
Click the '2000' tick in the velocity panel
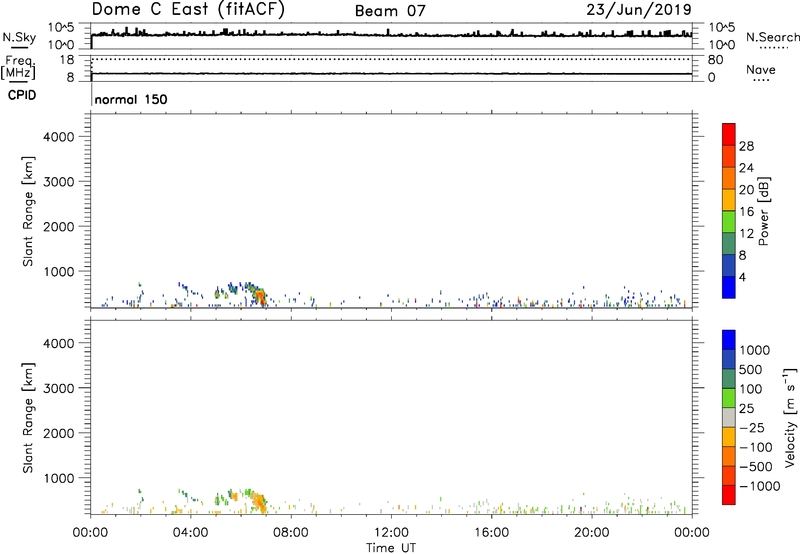pyautogui.click(x=58, y=433)
